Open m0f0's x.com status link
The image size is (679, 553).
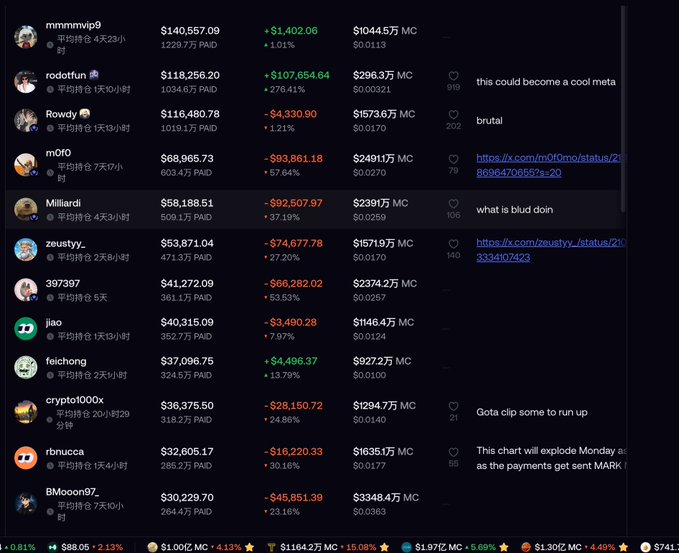(549, 165)
